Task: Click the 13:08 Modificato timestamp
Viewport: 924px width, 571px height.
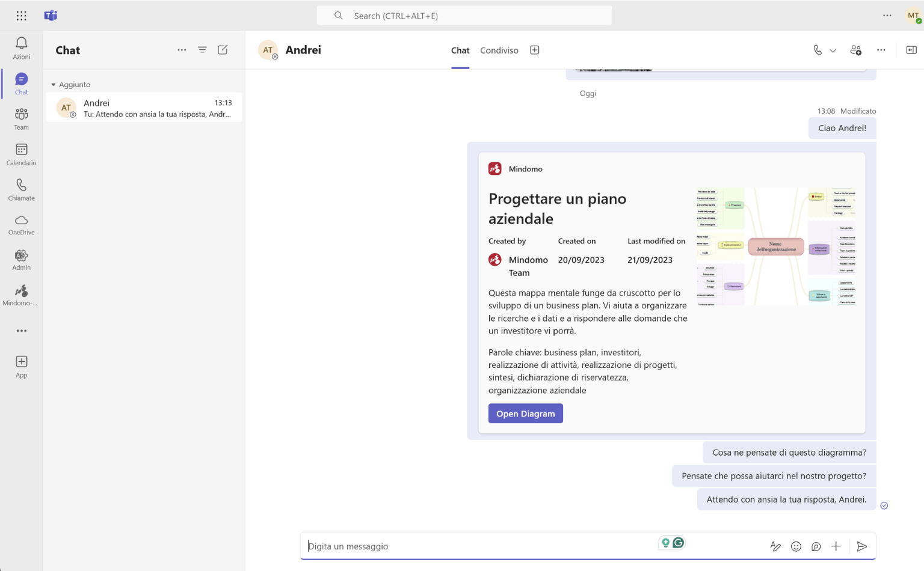Action: click(x=846, y=111)
